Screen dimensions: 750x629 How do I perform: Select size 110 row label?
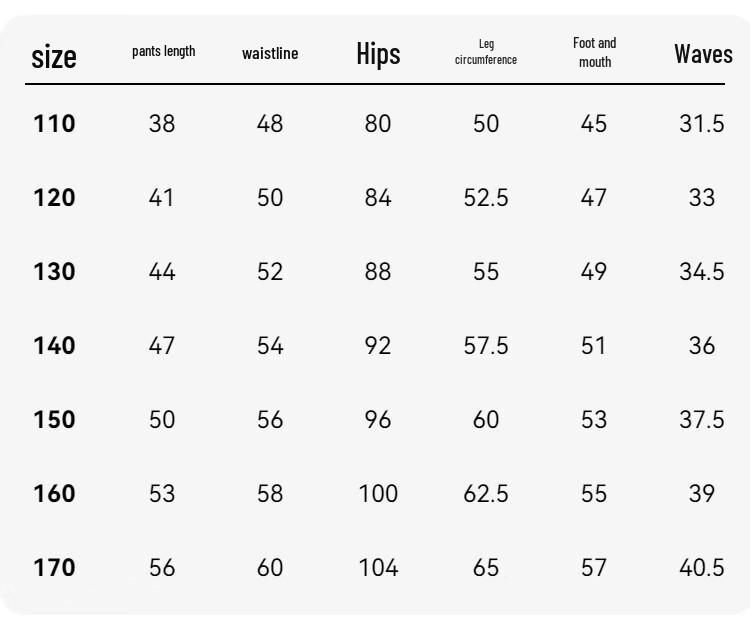(x=54, y=123)
